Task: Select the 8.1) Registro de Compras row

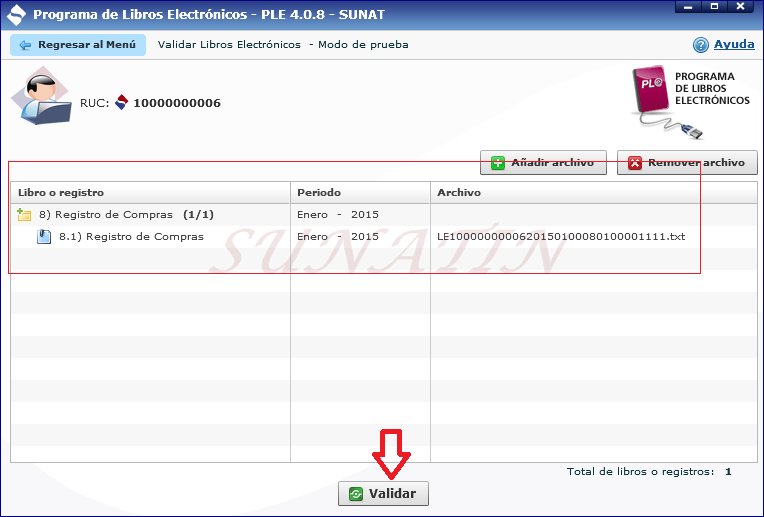Action: coord(383,237)
